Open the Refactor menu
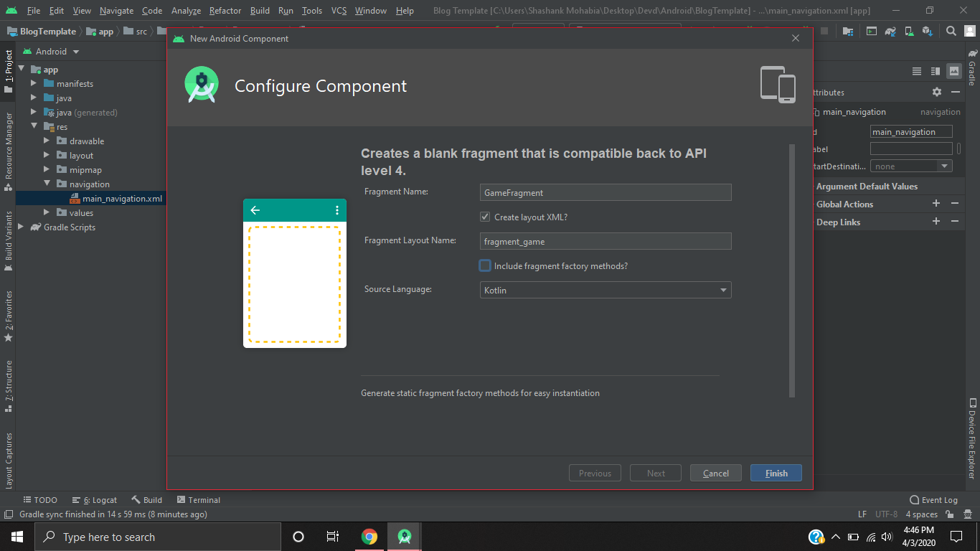 pos(225,11)
